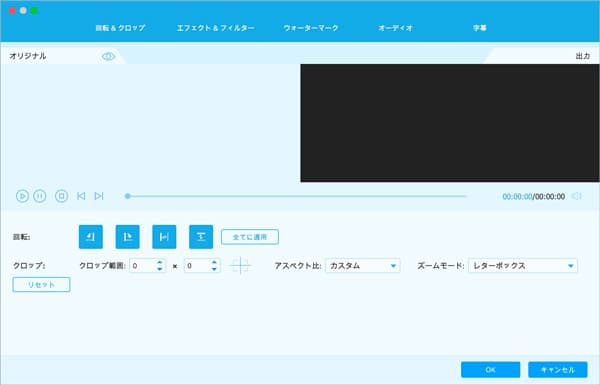The width and height of the screenshot is (600, 385).
Task: Increase crop height stepper up arrow
Action: click(x=214, y=262)
